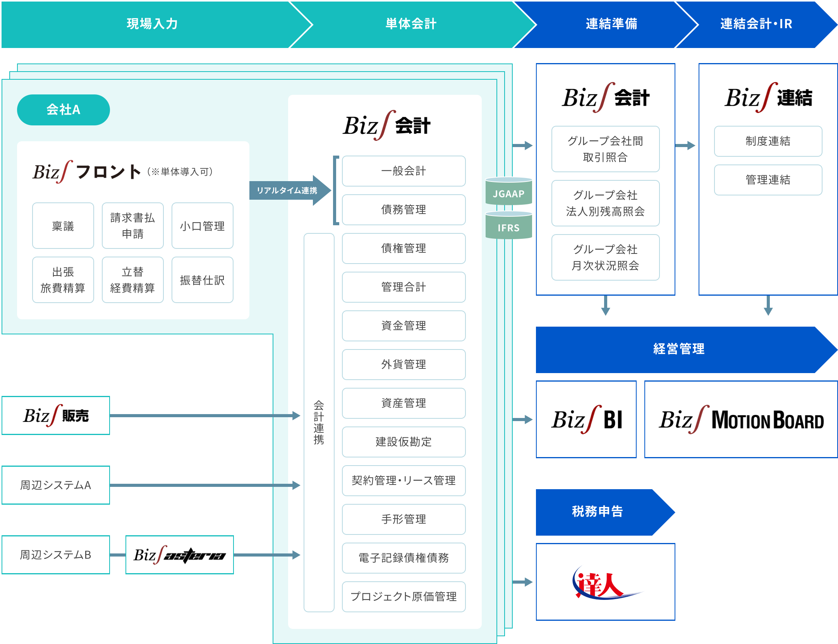Select the 連結会計・IR phase banner
838x644 pixels.
pos(756,24)
